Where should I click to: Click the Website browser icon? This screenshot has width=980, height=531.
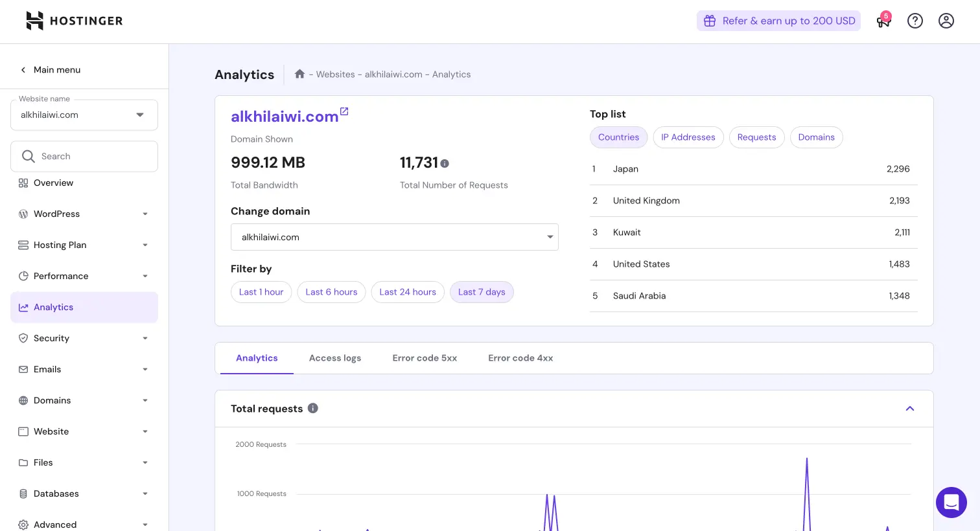pos(23,431)
